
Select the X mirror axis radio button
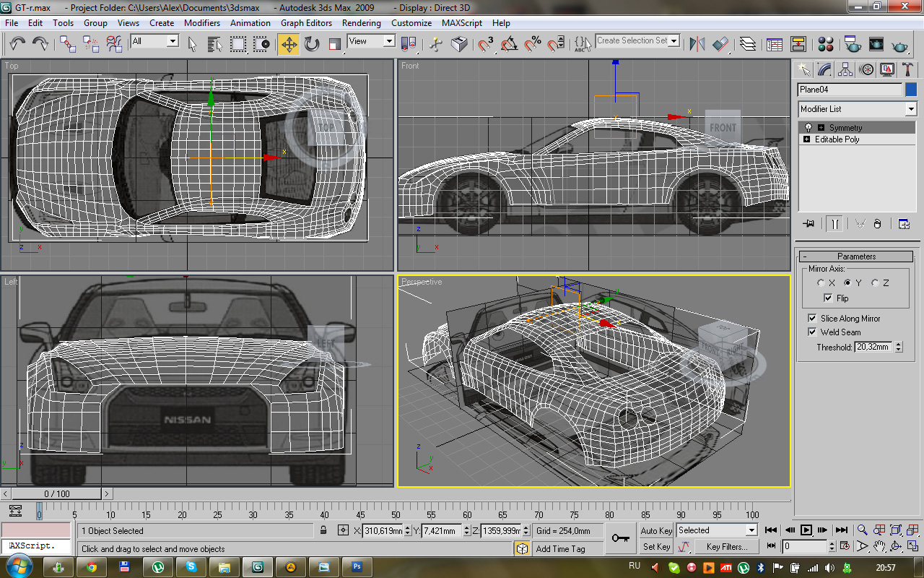click(x=821, y=283)
